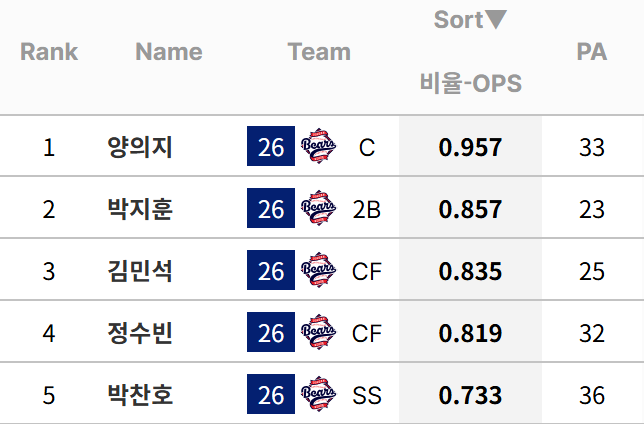Viewport: 644px width, 424px height.
Task: Sort by the PA column header
Action: pyautogui.click(x=592, y=52)
